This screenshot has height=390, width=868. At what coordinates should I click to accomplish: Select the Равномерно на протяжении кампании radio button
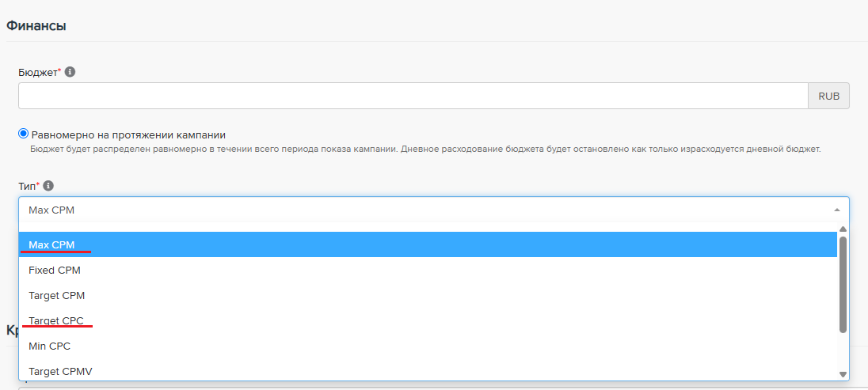pos(24,134)
